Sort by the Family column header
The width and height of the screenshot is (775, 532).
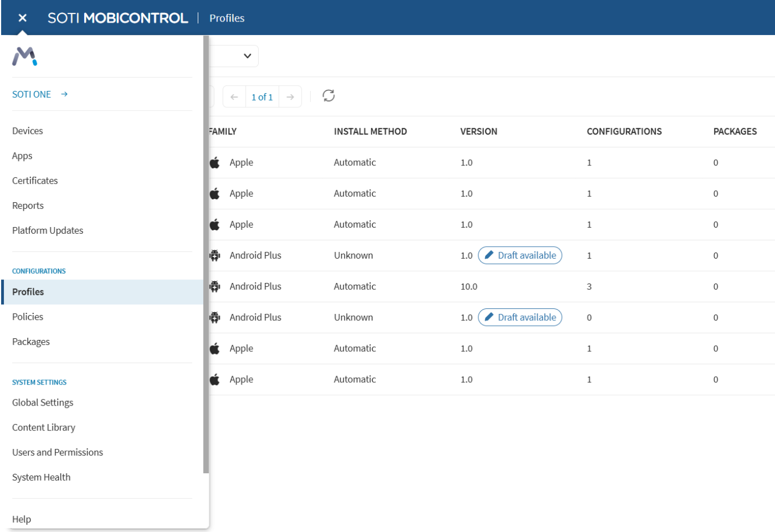pos(223,132)
